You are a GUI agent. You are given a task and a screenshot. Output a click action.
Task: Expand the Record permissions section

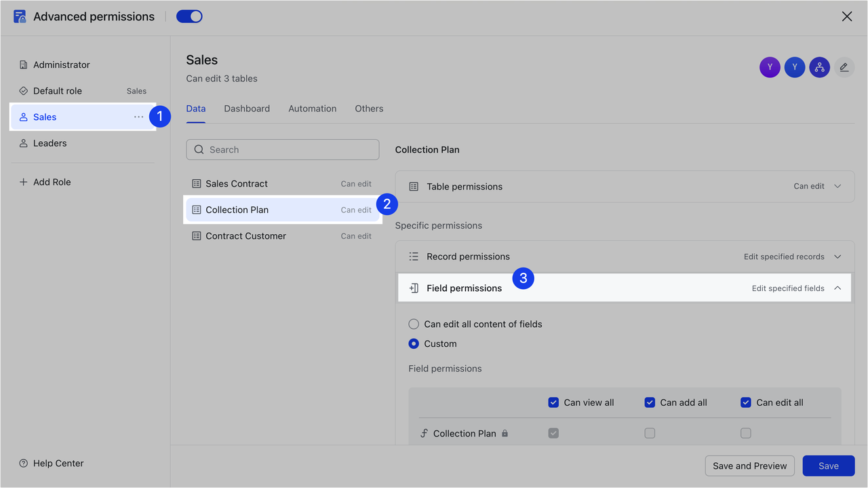click(x=837, y=257)
